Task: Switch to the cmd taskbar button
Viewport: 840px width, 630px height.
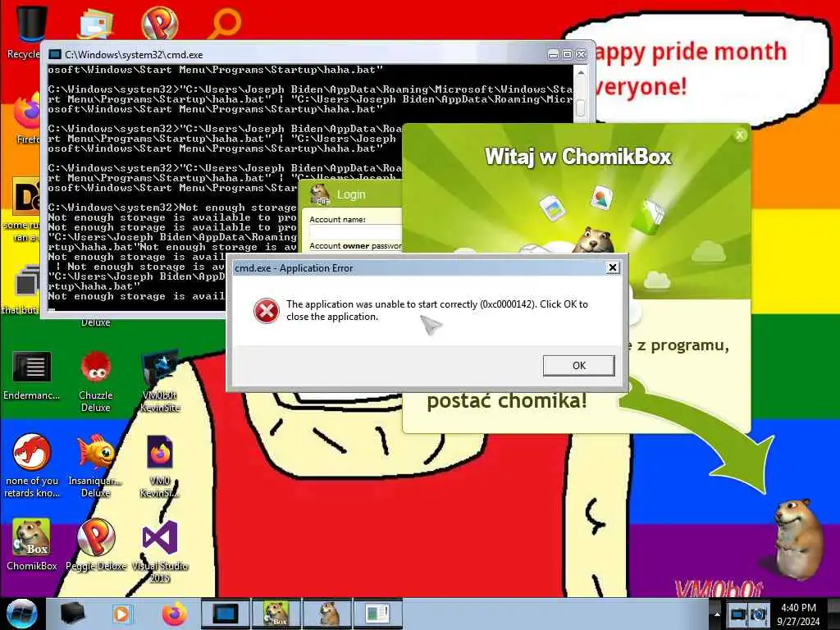Action: click(225, 614)
